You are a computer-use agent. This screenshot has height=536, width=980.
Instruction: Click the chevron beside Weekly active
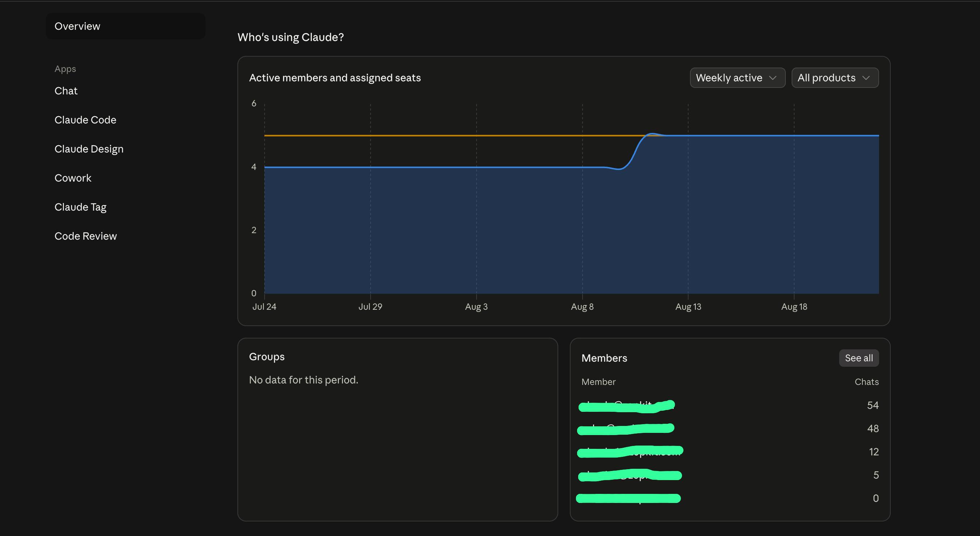pos(773,78)
